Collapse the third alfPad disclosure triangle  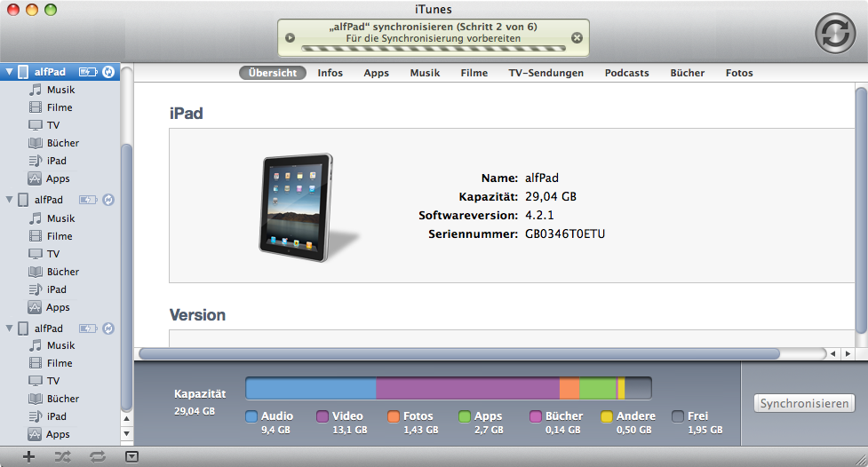(x=10, y=328)
